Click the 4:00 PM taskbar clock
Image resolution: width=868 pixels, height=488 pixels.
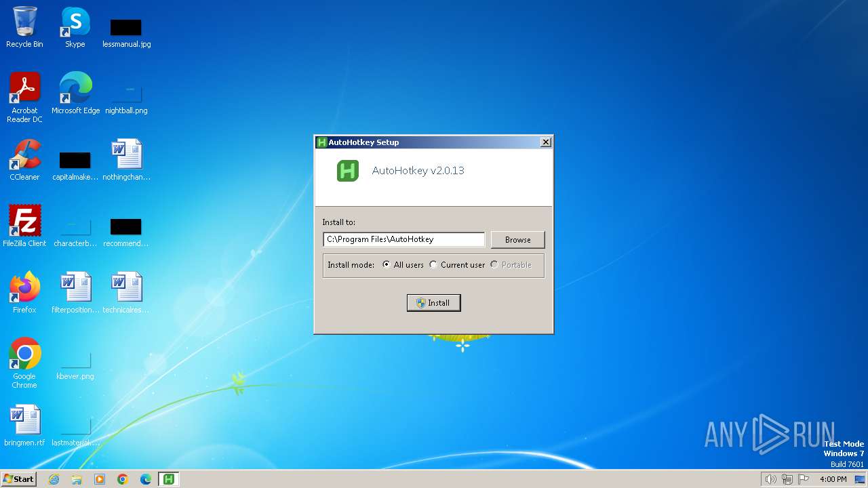833,479
